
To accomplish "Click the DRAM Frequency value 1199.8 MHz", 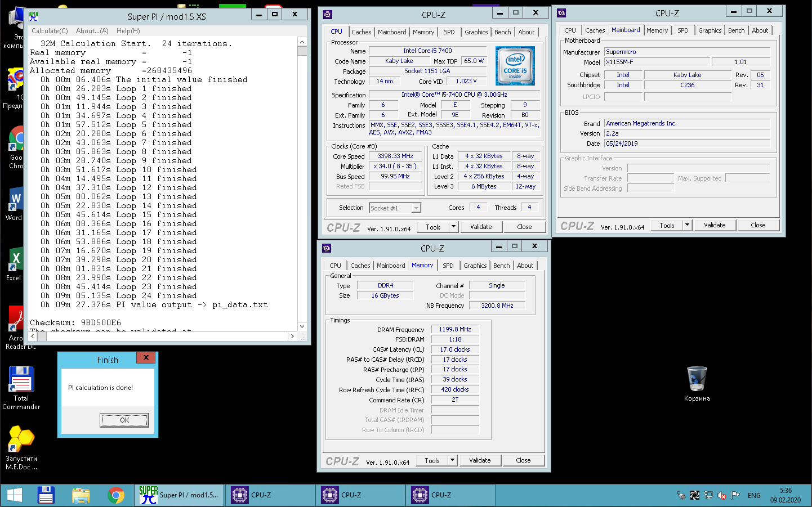I will 455,329.
